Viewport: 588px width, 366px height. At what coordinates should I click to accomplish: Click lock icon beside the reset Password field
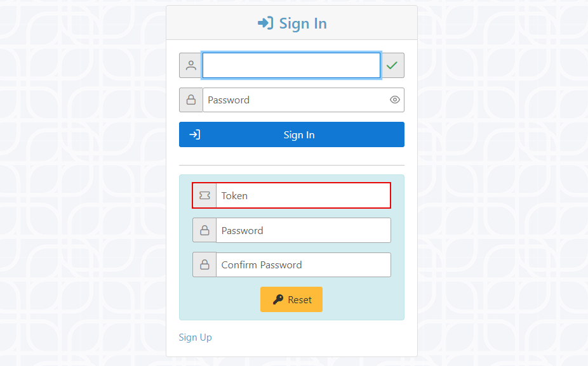coord(204,230)
